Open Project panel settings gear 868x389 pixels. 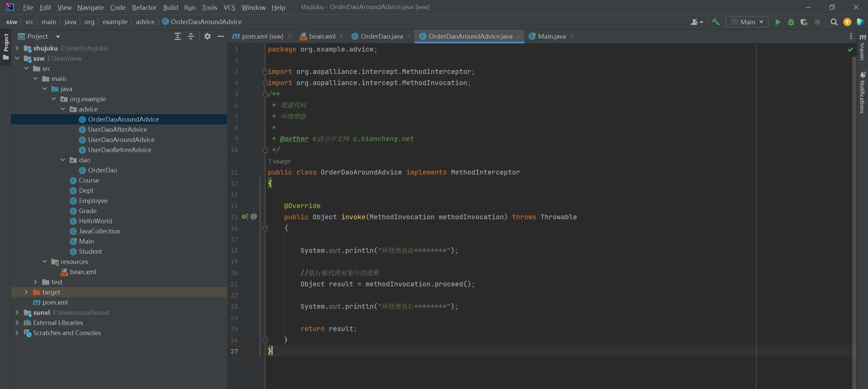pos(208,36)
